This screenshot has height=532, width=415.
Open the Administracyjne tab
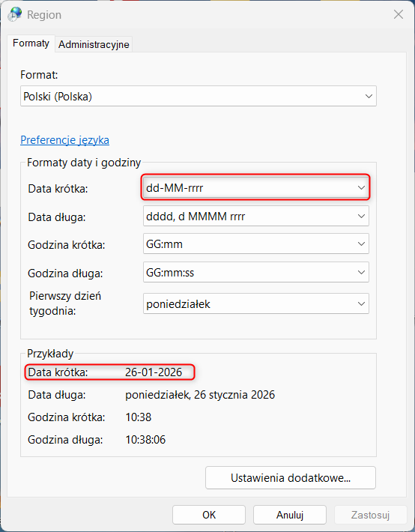pos(94,44)
